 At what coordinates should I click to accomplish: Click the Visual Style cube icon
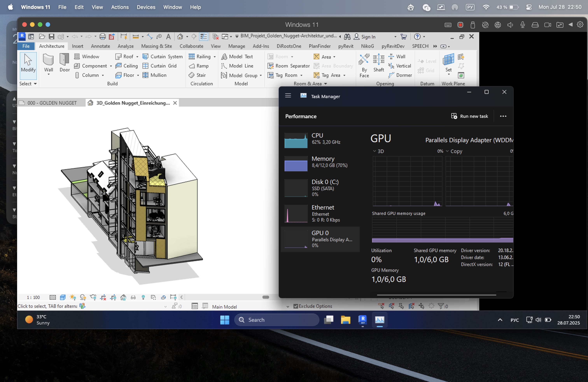click(63, 297)
